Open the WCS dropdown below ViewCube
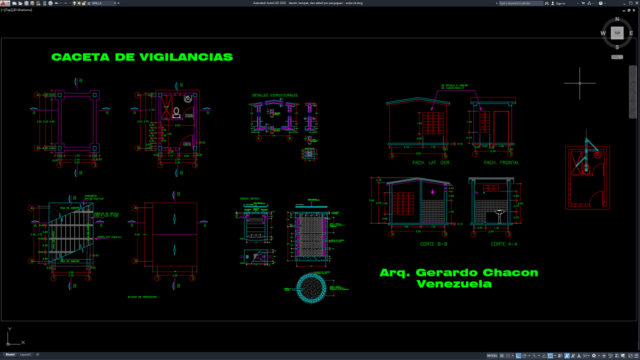640x360 pixels. (617, 57)
